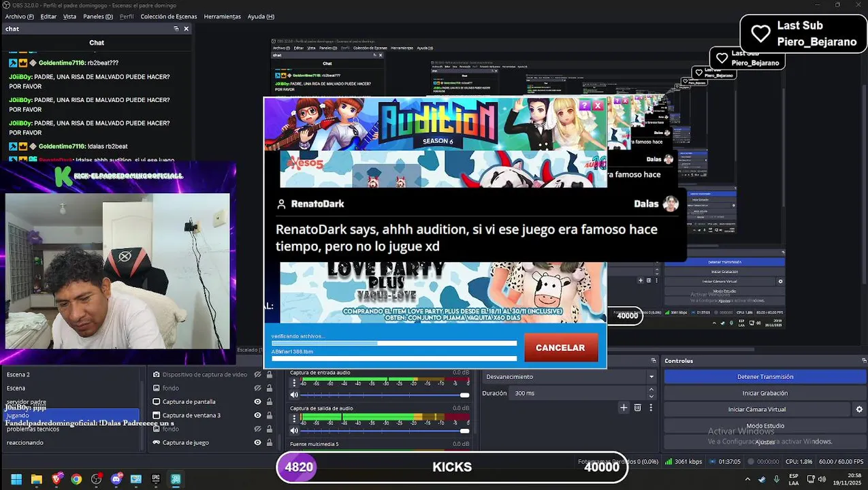Cancel the Audition file verification
The image size is (868, 490).
[x=560, y=348]
